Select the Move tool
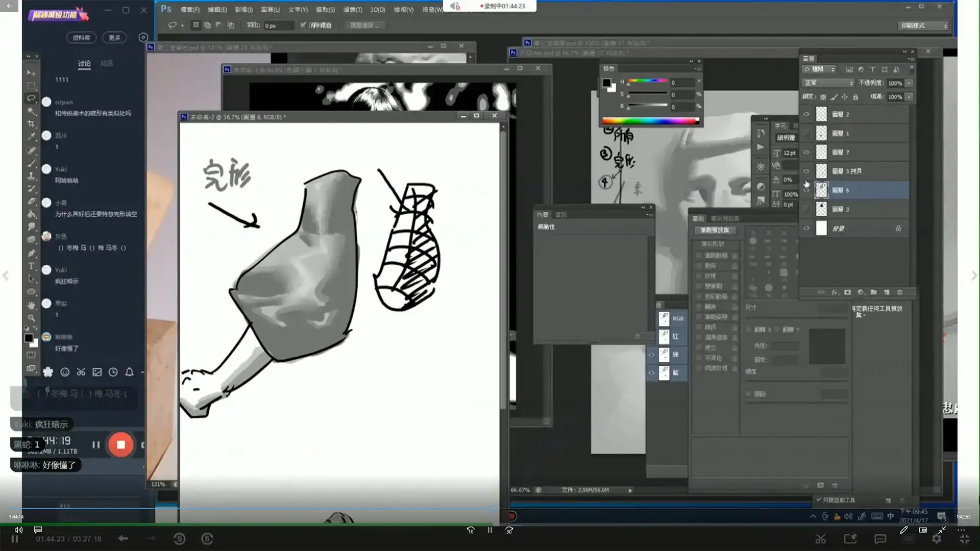 pos(31,73)
